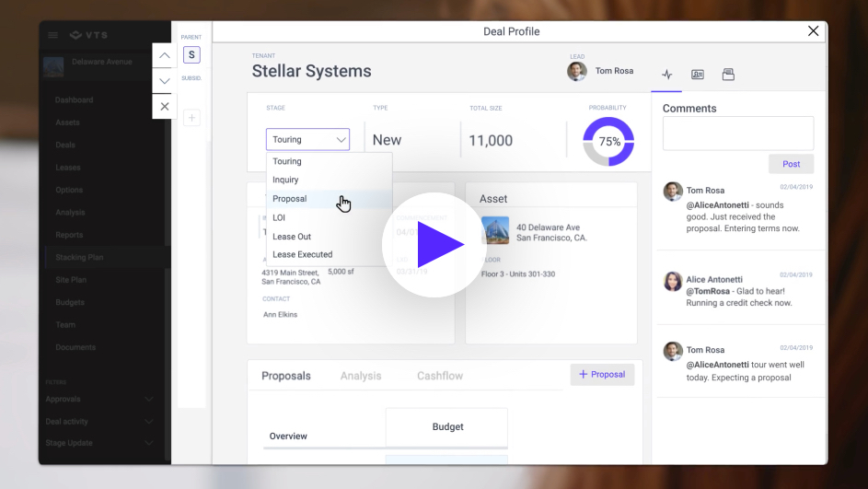
Task: Click the 75% probability donut
Action: [x=608, y=141]
